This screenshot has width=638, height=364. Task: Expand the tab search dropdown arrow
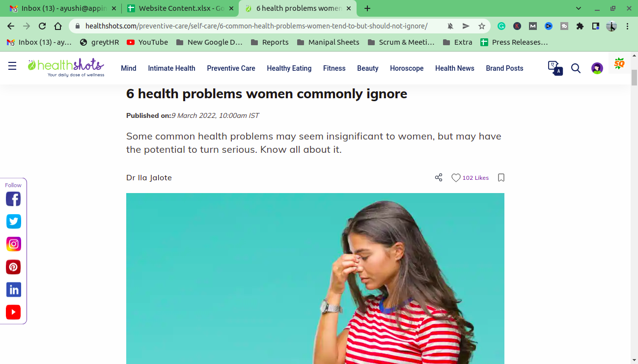tap(579, 8)
